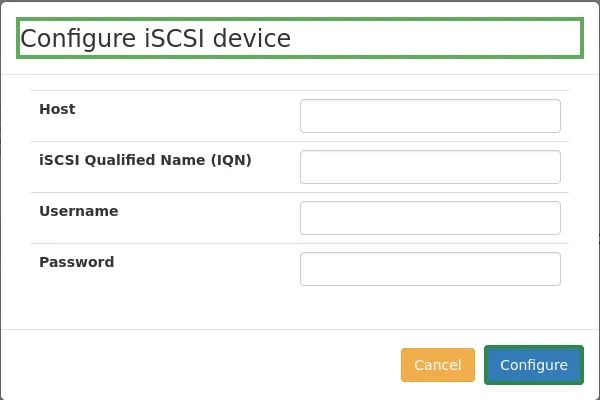Click the "iSCSI Qualified Name (IQN)" label
Viewport: 600px width, 400px height.
click(145, 160)
